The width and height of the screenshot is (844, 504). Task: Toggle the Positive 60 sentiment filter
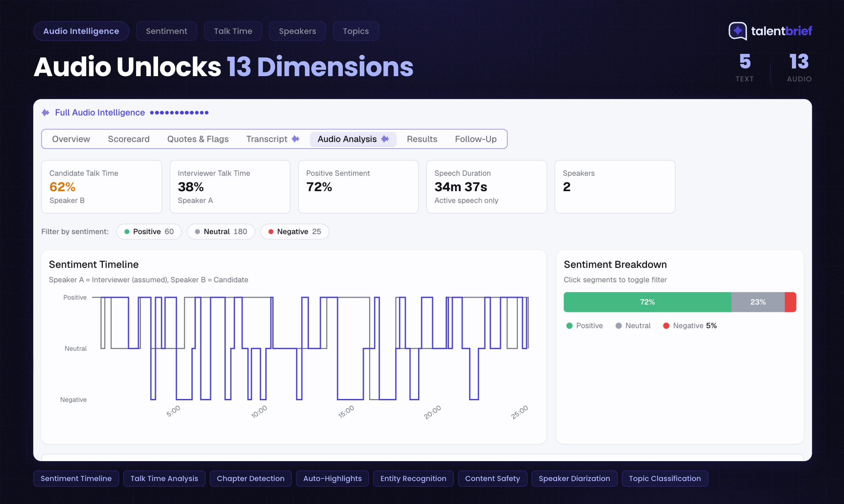pos(149,232)
